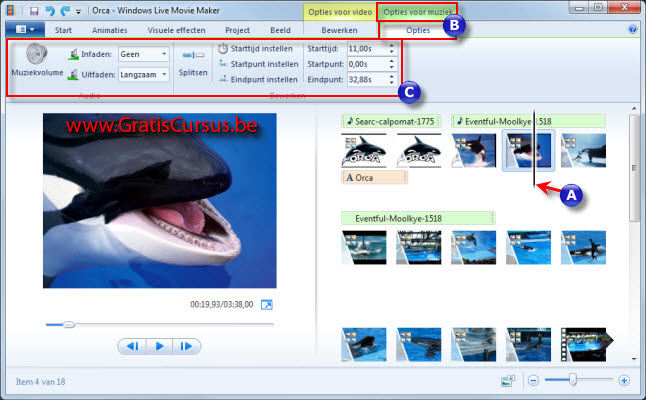Select the second clip in the second storyboard row
This screenshot has height=400, width=646.
point(419,247)
